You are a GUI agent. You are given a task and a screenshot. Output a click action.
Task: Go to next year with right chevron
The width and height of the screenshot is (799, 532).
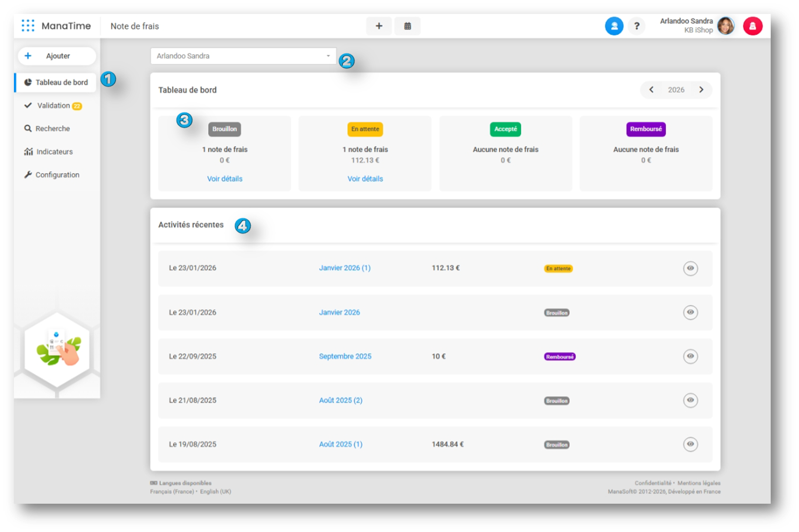click(x=701, y=90)
